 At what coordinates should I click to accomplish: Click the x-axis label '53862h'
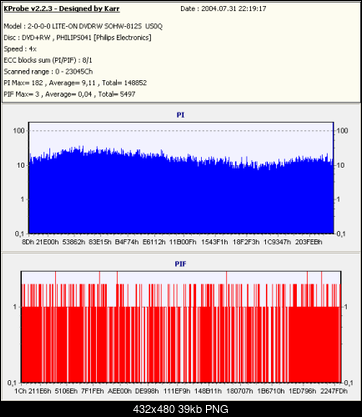(74, 242)
